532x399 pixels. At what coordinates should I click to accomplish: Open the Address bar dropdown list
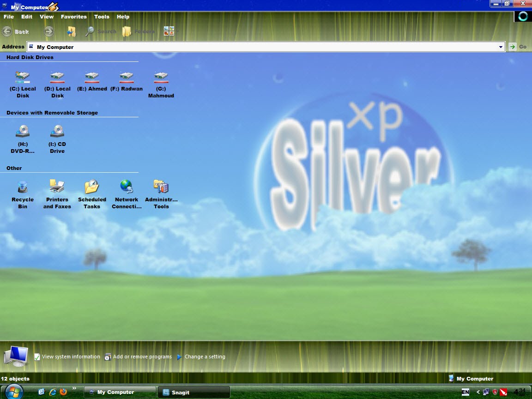click(x=501, y=47)
